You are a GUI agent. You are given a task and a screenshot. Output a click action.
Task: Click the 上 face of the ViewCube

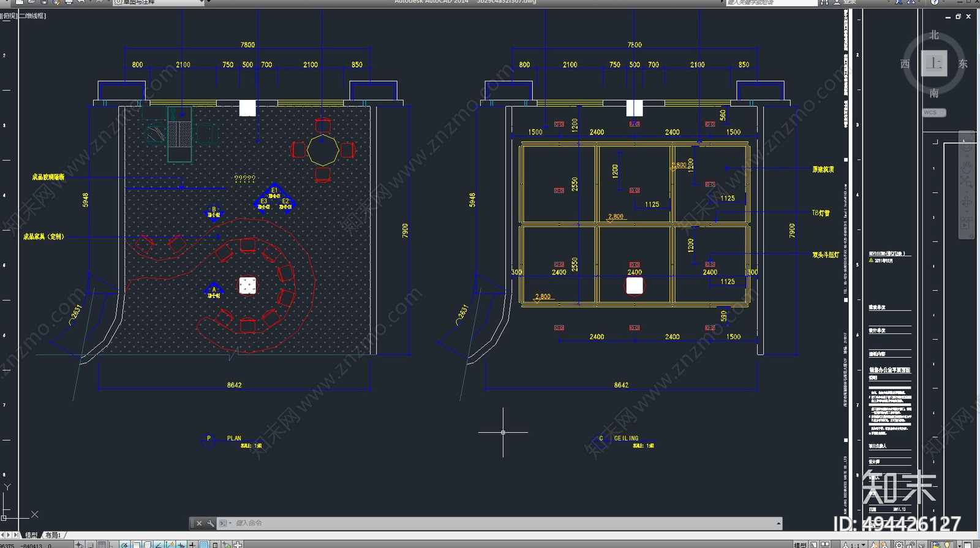934,63
